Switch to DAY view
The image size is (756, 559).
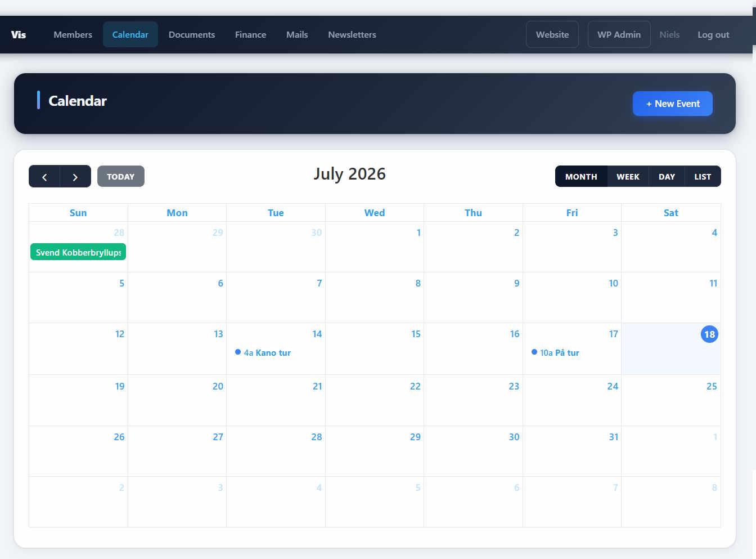click(x=667, y=176)
